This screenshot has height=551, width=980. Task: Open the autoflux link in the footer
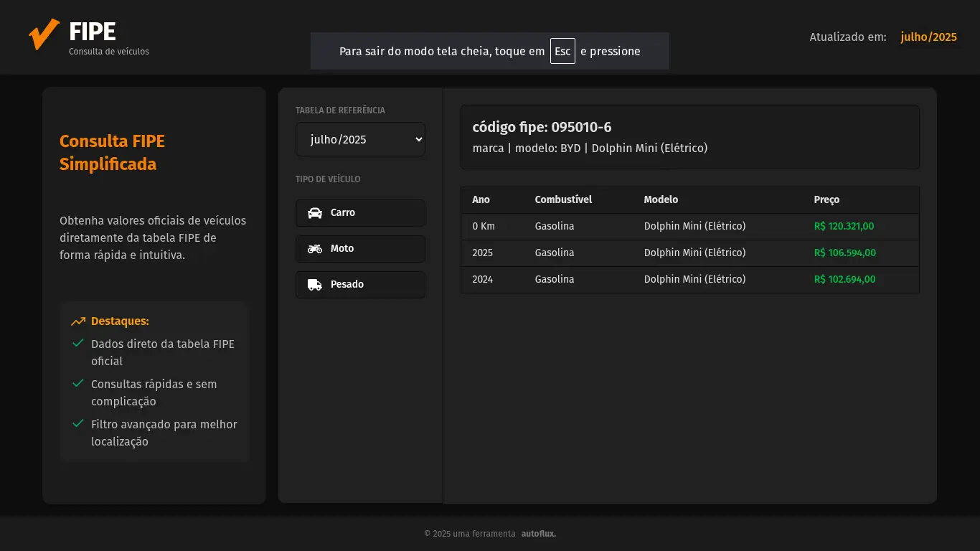(538, 534)
